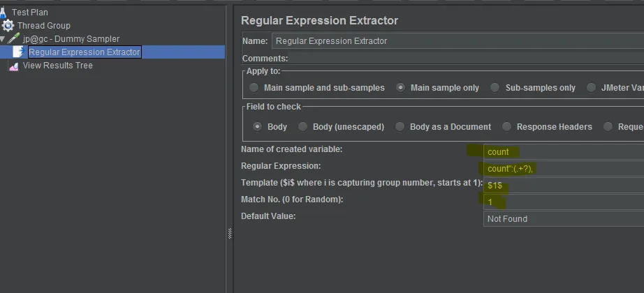Click the Test Plan flask icon
Screen dimensions: 644x293
click(x=3, y=12)
